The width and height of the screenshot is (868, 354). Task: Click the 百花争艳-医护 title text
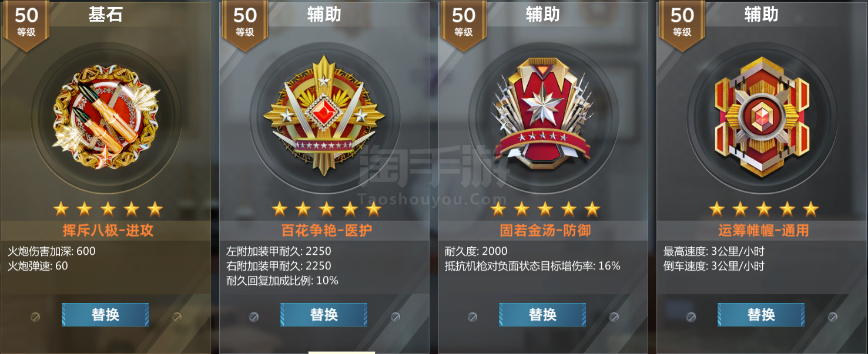[x=327, y=230]
